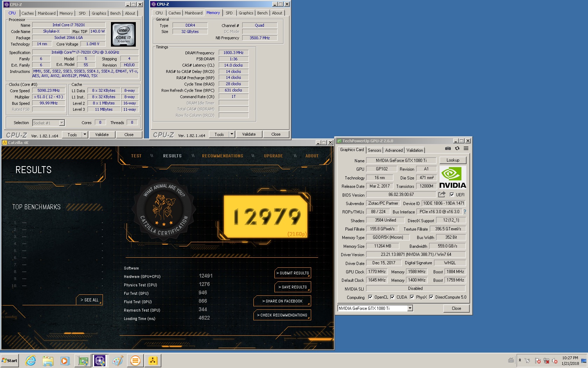Click the Catzilla certification badge
This screenshot has width=588, height=368.
coord(164,209)
